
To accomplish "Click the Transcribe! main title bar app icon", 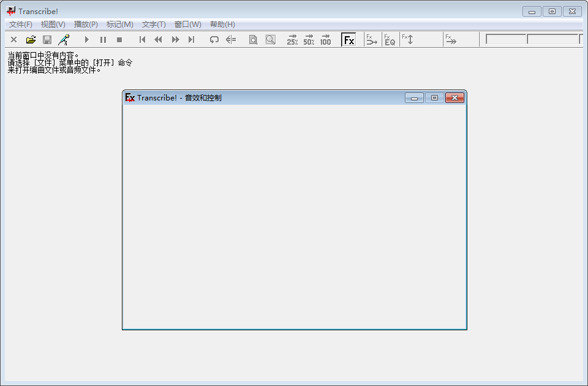I will [x=11, y=11].
